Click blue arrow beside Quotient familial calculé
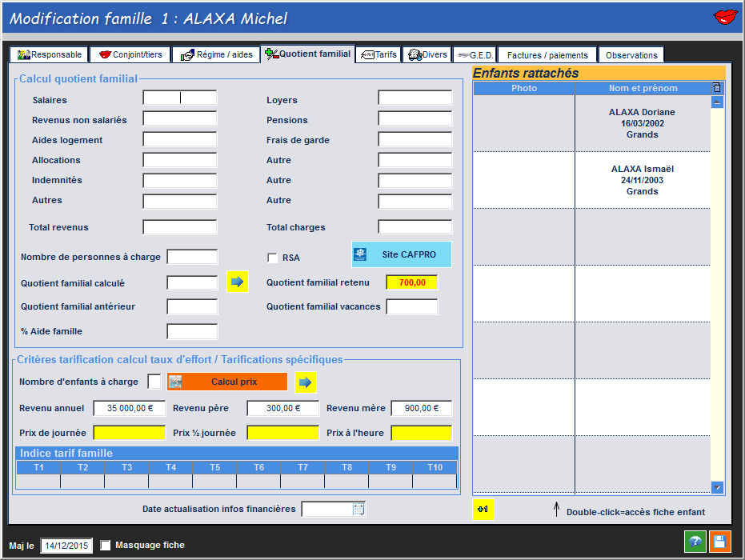The image size is (745, 560). click(238, 282)
